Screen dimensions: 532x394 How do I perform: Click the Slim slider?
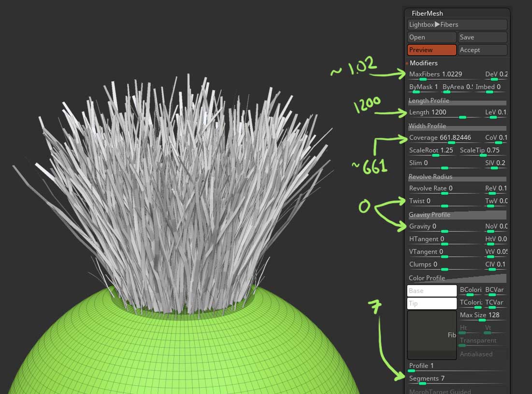click(x=445, y=164)
